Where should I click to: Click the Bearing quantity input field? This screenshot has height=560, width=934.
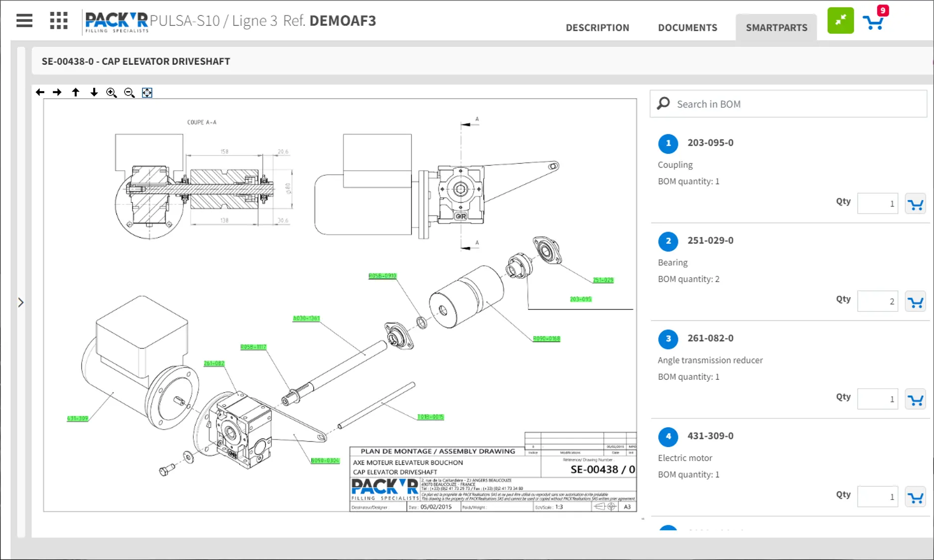877,302
